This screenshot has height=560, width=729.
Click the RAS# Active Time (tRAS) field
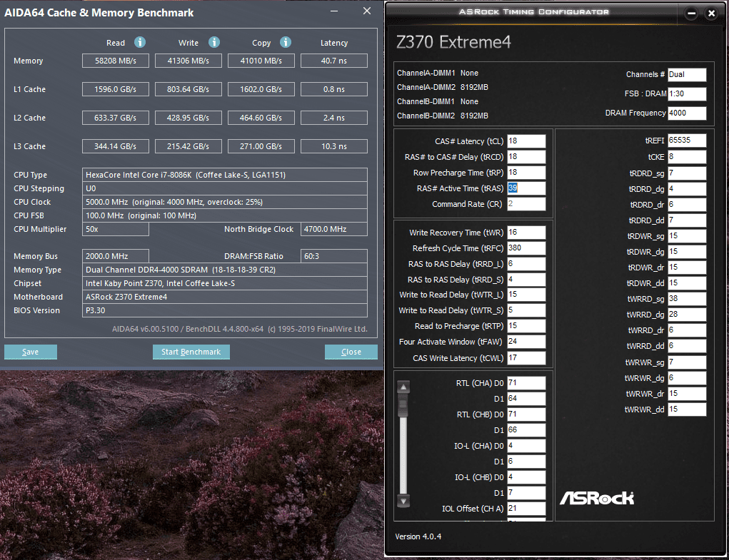[526, 188]
